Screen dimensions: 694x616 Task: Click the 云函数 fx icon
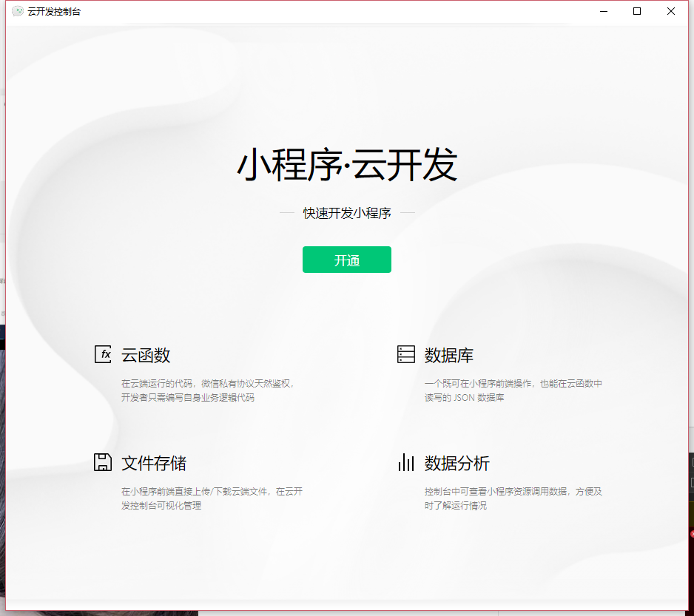coord(103,354)
